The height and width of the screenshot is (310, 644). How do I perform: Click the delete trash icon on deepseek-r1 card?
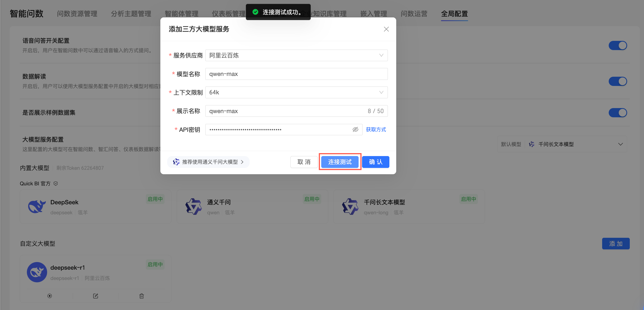[142, 296]
